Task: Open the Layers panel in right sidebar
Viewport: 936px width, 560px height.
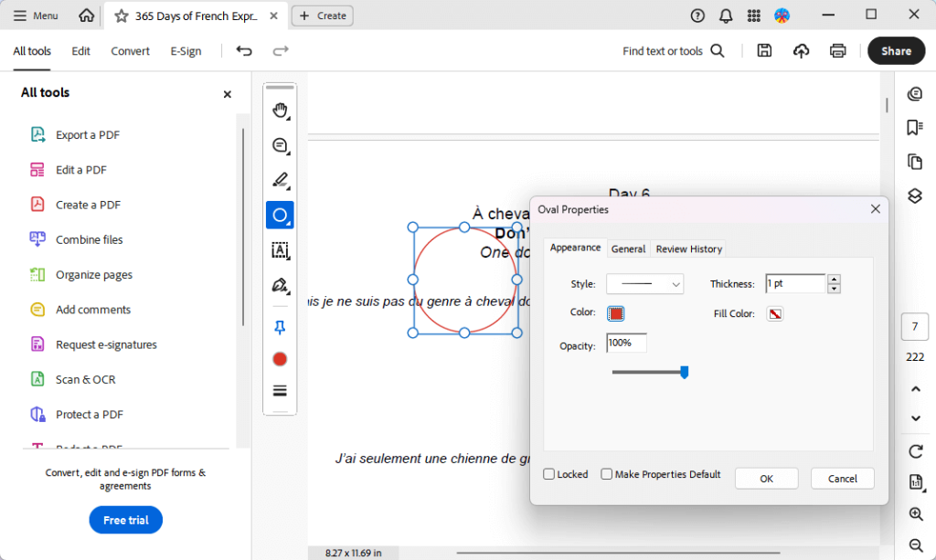Action: tap(914, 195)
